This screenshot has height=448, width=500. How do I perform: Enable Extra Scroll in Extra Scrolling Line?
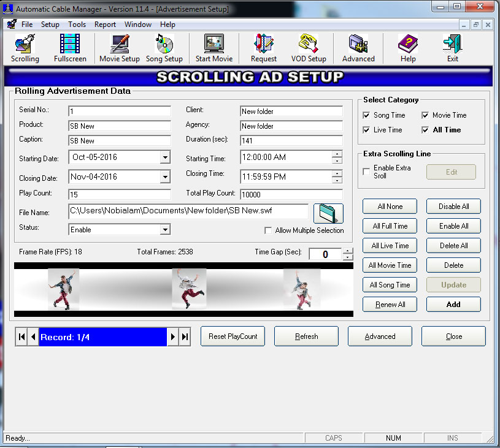pos(366,171)
